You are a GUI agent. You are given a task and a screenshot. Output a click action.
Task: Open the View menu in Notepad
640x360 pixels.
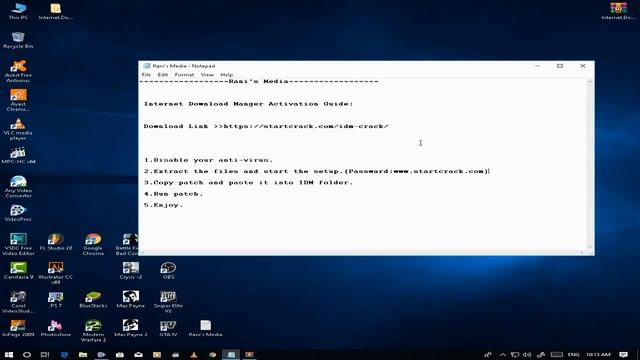pyautogui.click(x=207, y=75)
